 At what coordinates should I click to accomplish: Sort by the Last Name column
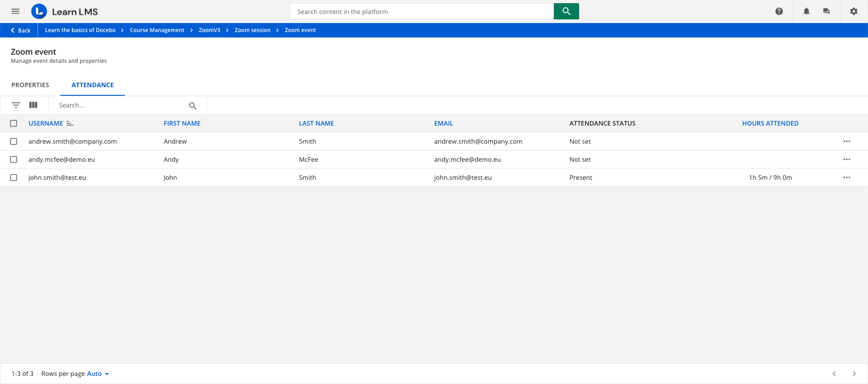(316, 123)
